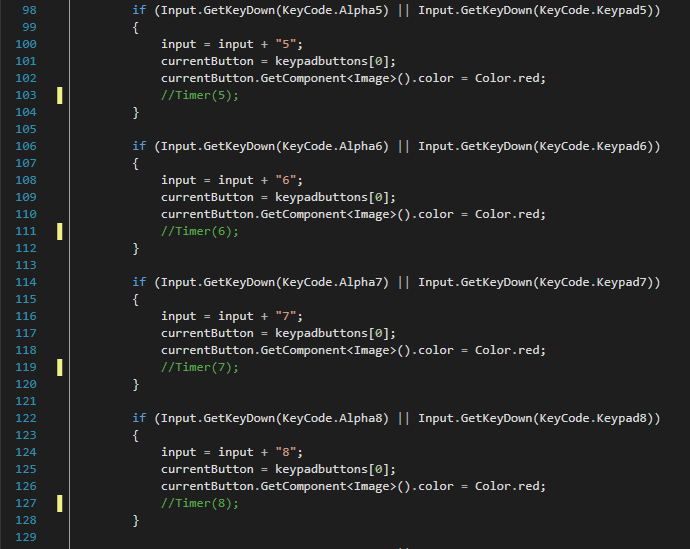This screenshot has width=690, height=549.
Task: Click the if keyword on line 98
Action: tap(139, 10)
